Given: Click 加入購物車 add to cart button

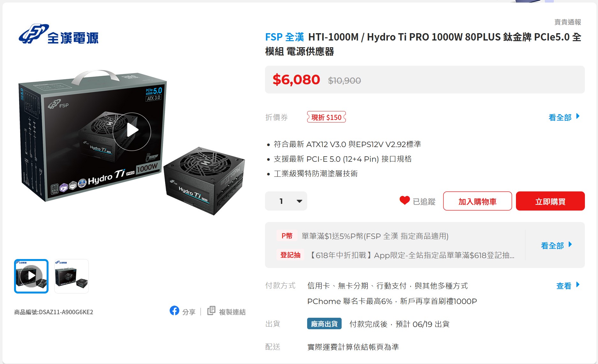Looking at the screenshot, I should click(477, 201).
